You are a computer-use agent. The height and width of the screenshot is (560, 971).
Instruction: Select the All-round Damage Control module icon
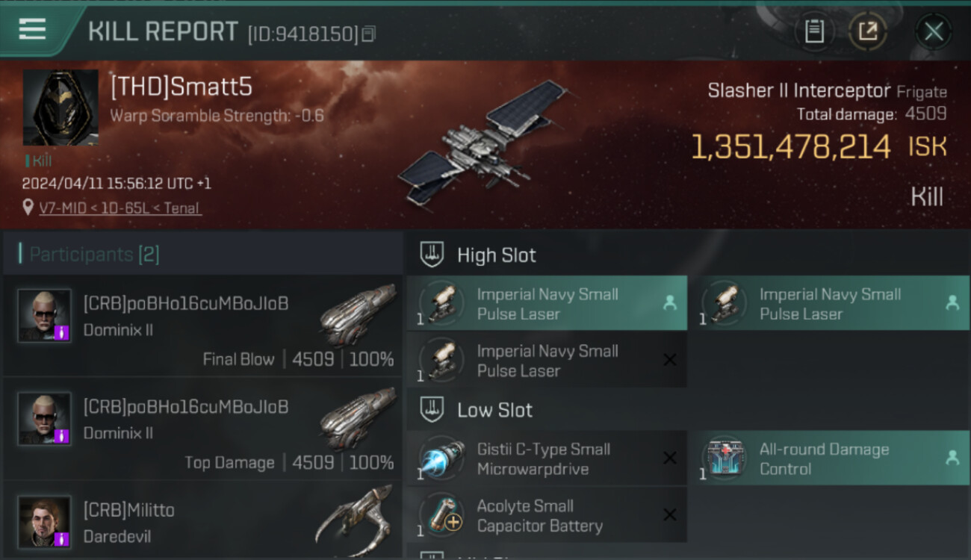pyautogui.click(x=724, y=458)
